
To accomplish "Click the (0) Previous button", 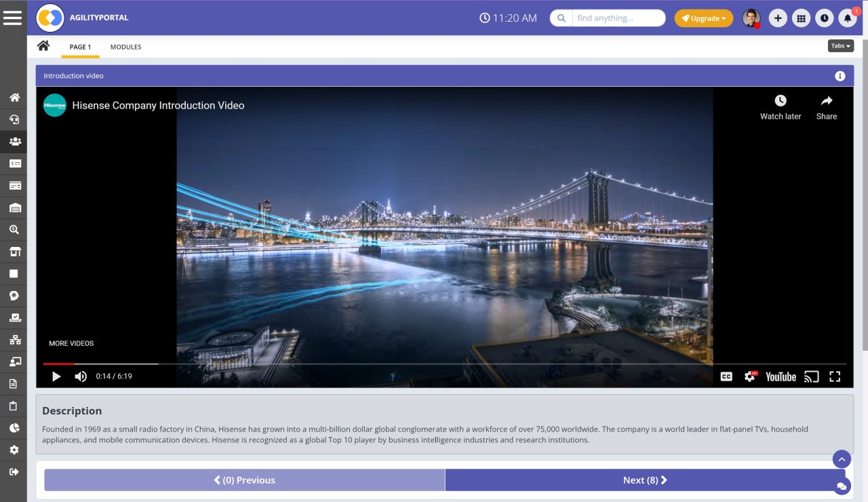I will (244, 480).
